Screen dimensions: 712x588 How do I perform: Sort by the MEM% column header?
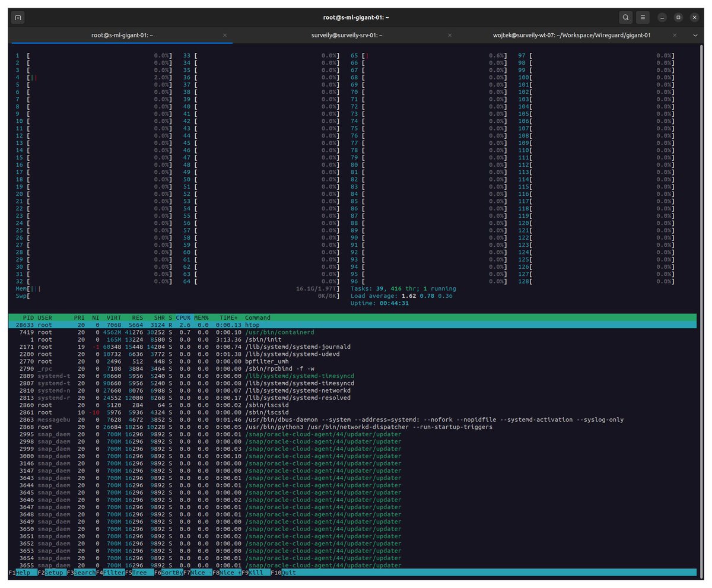tap(201, 318)
